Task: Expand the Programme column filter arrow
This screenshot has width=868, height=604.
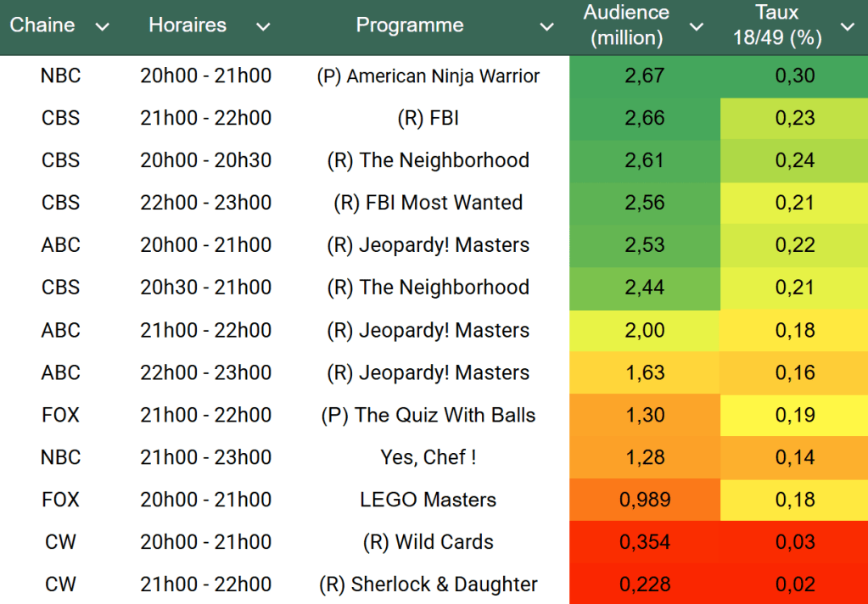Action: click(547, 27)
